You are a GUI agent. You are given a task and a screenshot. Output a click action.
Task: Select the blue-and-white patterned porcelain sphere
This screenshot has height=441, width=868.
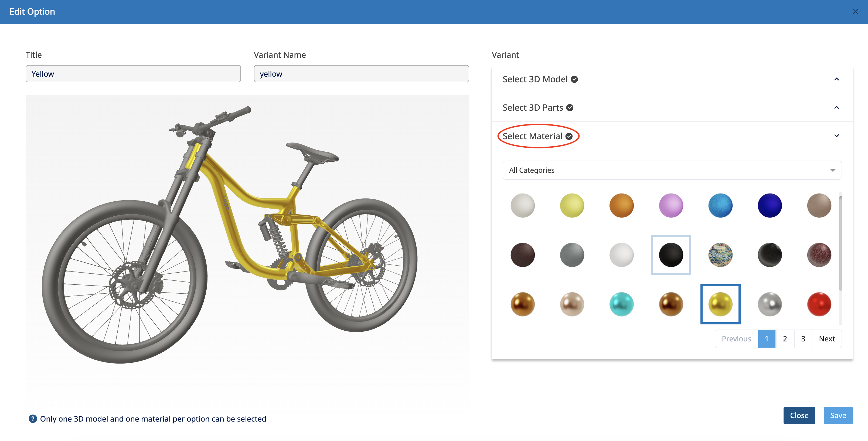point(720,255)
